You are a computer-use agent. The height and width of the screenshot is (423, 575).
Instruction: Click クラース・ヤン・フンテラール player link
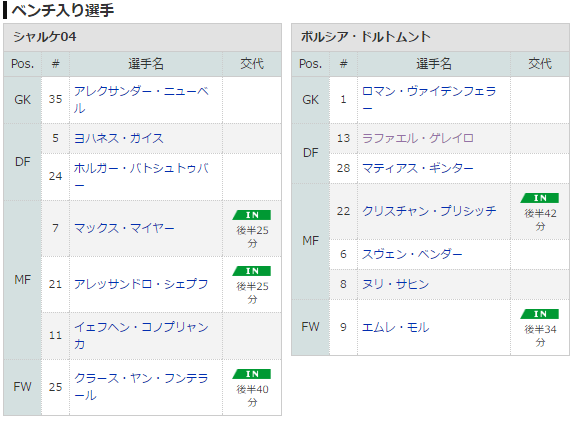click(141, 387)
